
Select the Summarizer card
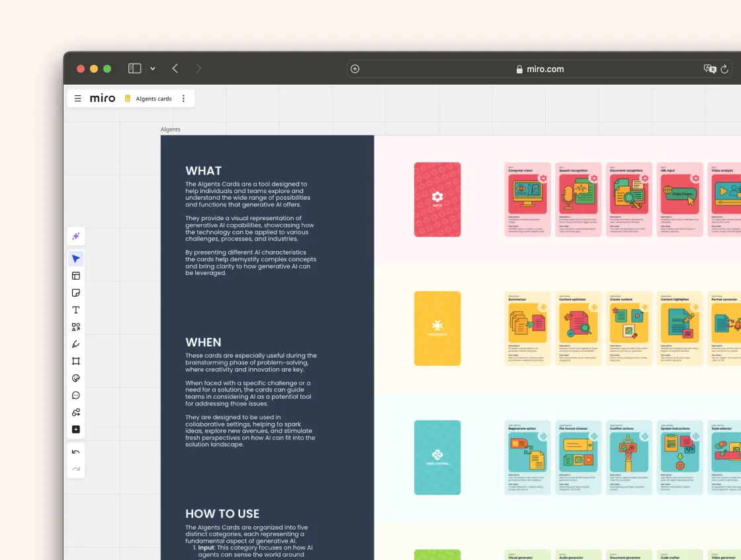[527, 328]
